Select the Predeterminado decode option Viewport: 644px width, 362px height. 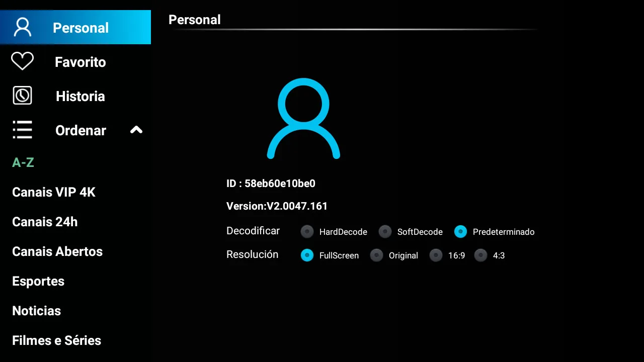[494, 231]
